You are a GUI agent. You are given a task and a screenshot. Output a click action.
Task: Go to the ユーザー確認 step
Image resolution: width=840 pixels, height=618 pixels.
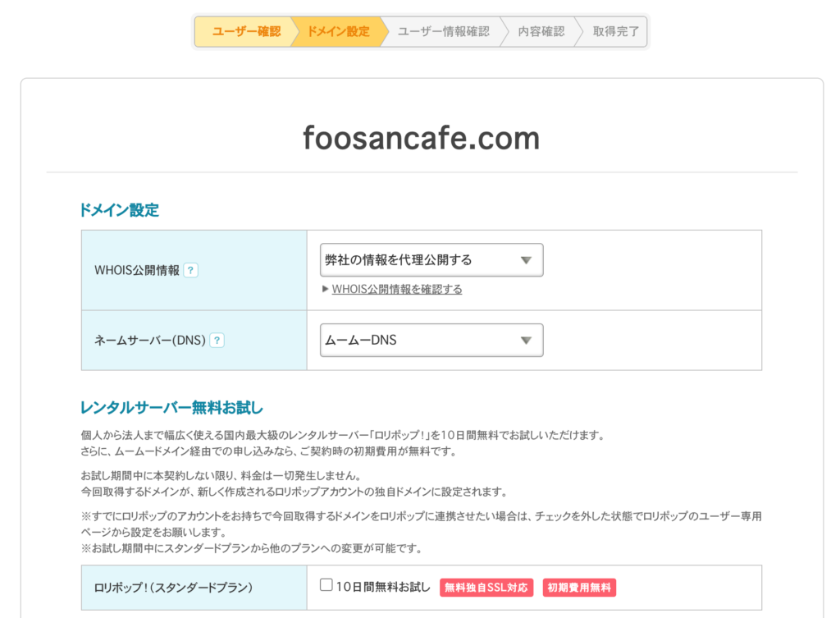click(x=245, y=32)
